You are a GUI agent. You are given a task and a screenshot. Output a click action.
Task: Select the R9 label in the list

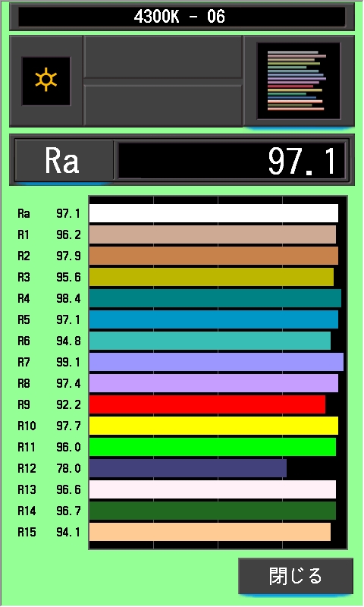(x=24, y=404)
